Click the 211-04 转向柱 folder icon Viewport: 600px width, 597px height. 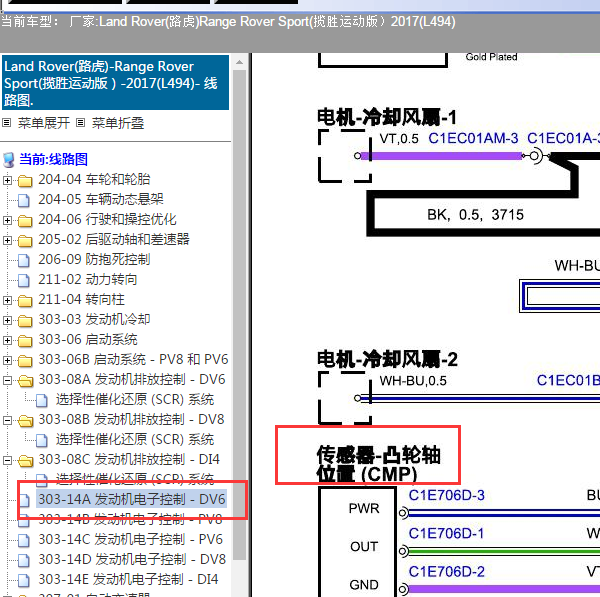(25, 300)
